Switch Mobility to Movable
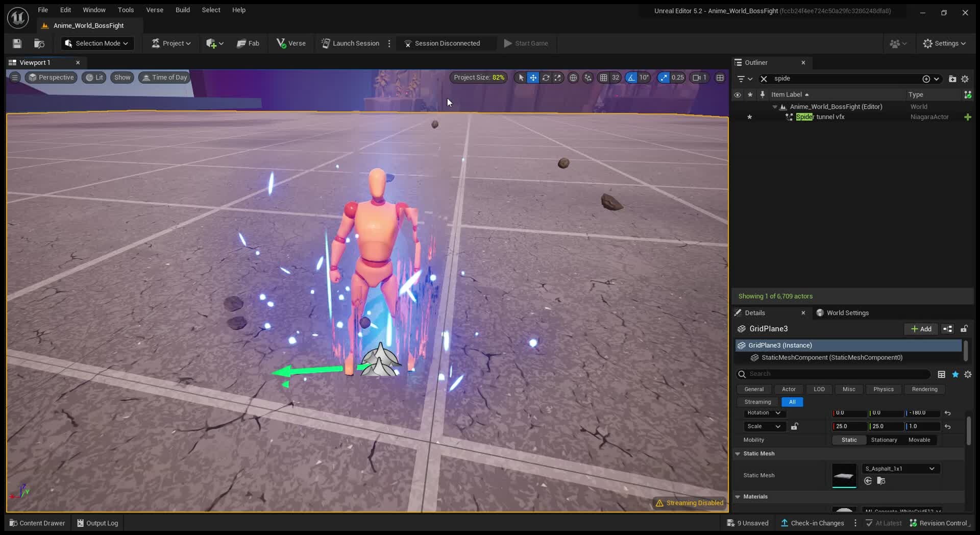The image size is (980, 535). [x=919, y=440]
